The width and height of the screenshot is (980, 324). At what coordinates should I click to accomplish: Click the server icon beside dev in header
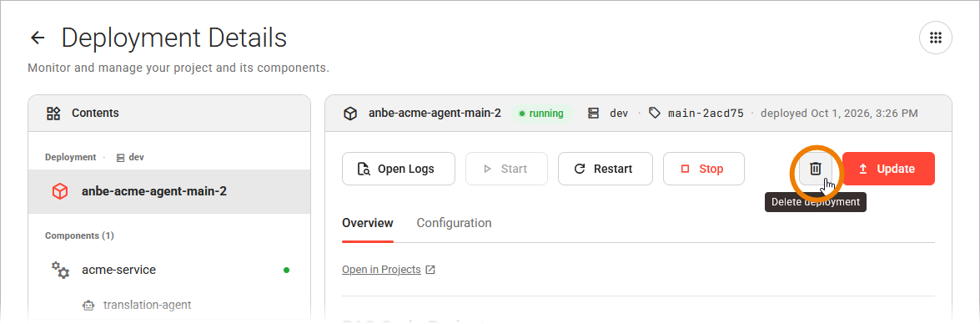tap(593, 114)
